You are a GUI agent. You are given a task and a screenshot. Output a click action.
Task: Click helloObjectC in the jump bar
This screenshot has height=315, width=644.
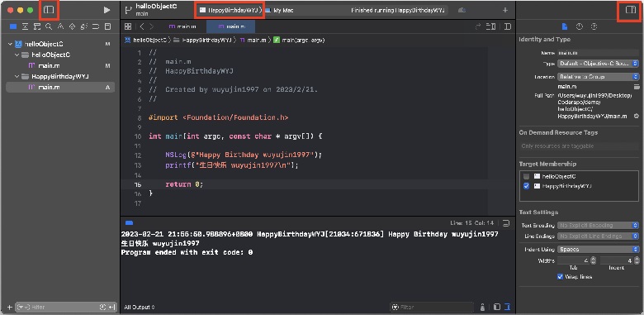146,41
